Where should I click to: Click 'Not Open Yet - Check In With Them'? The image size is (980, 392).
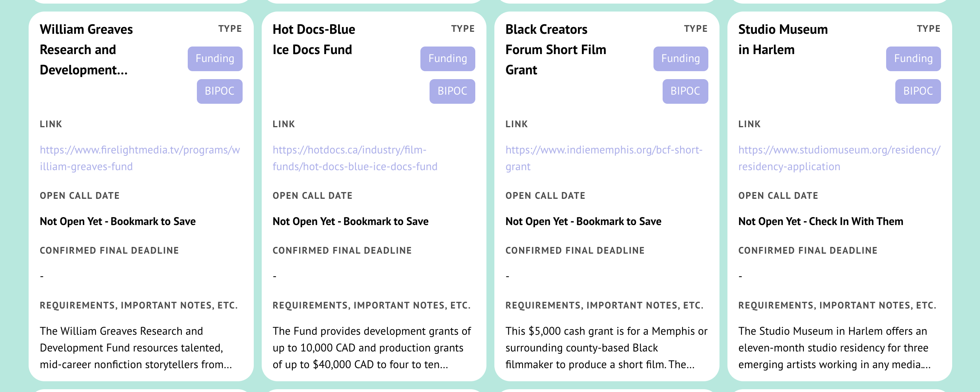coord(821,221)
